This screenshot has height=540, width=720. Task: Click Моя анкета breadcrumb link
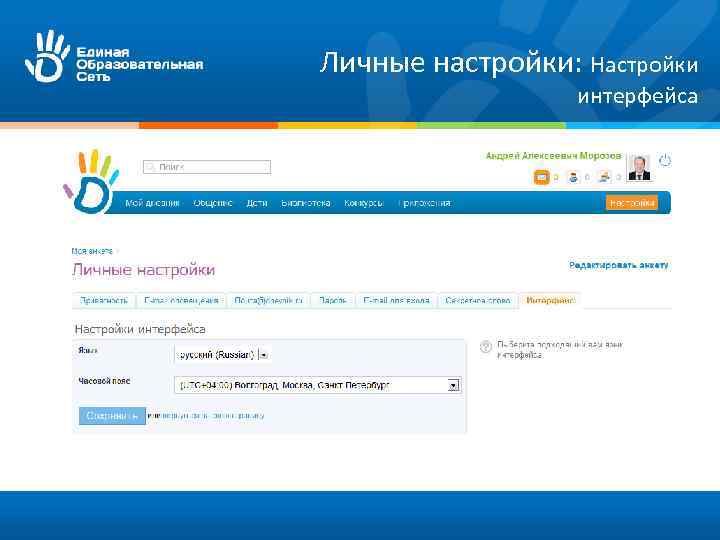click(92, 251)
